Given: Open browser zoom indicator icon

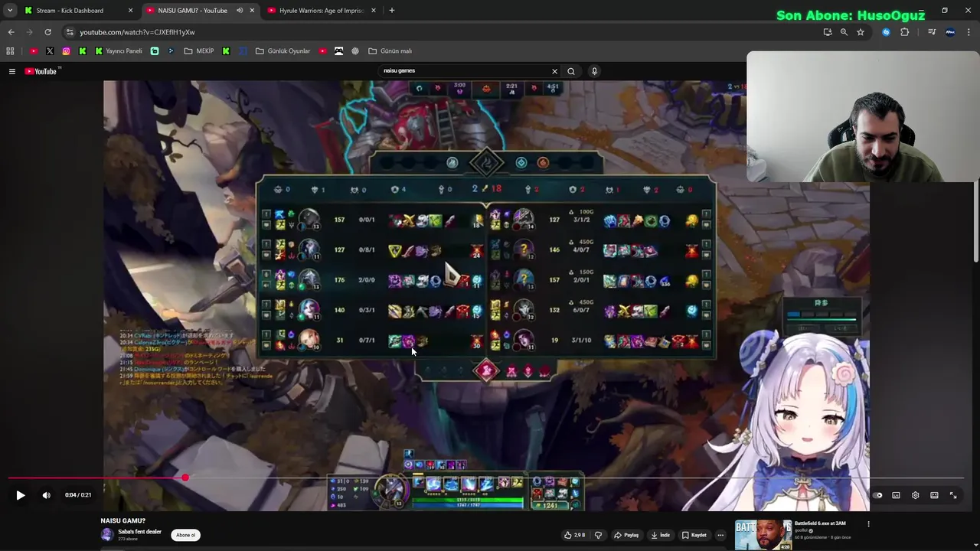Looking at the screenshot, I should (x=844, y=32).
